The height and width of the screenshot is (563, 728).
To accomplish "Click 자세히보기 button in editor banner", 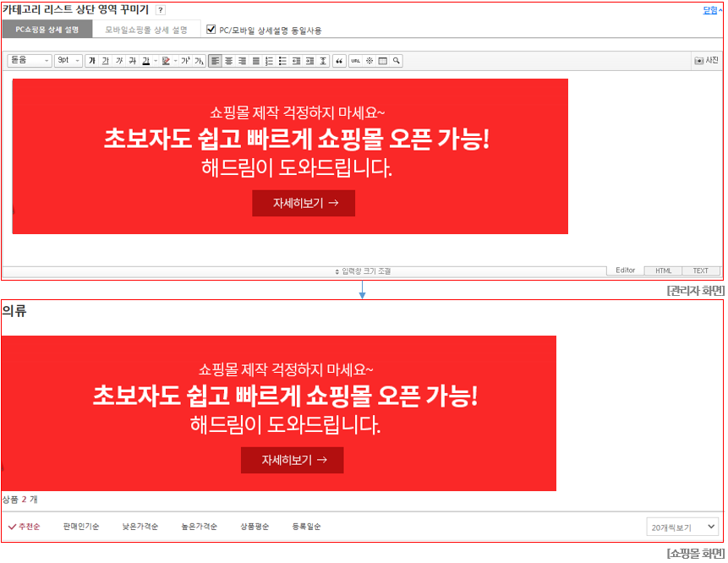I will pyautogui.click(x=304, y=203).
